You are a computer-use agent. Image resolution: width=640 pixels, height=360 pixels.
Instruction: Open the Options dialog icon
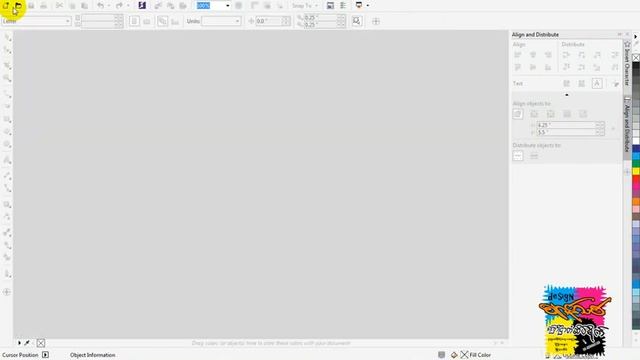coord(343,5)
